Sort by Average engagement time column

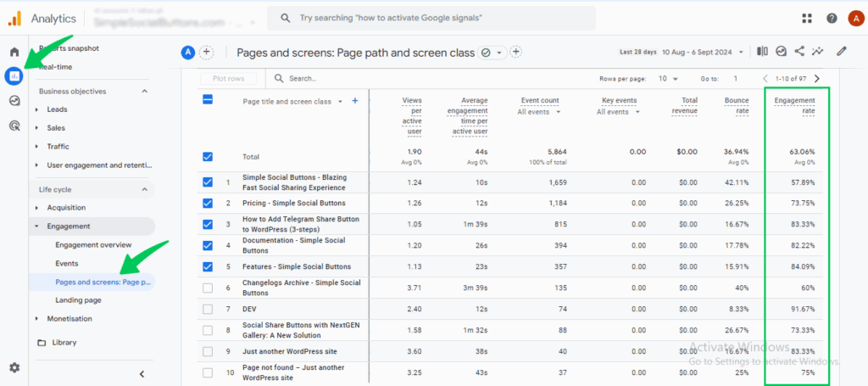click(467, 115)
